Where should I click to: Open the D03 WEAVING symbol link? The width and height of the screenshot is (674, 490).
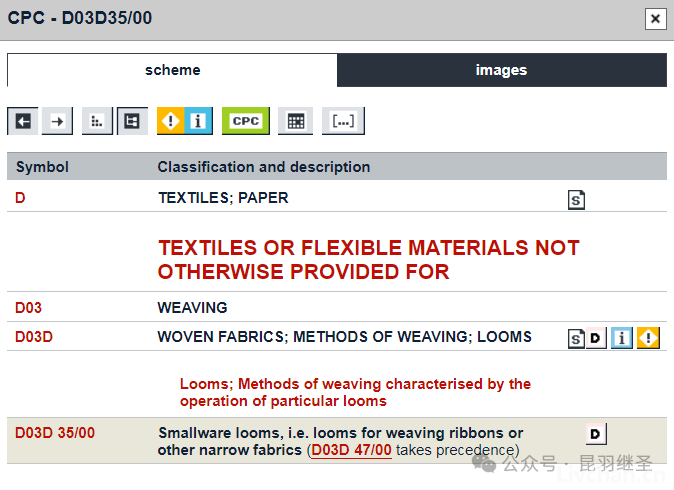coord(28,308)
